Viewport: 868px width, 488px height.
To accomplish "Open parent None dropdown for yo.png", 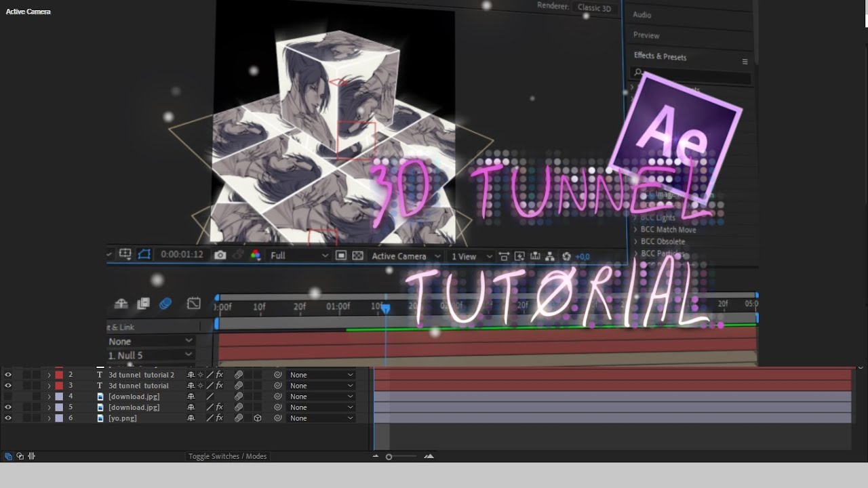I will [x=321, y=418].
